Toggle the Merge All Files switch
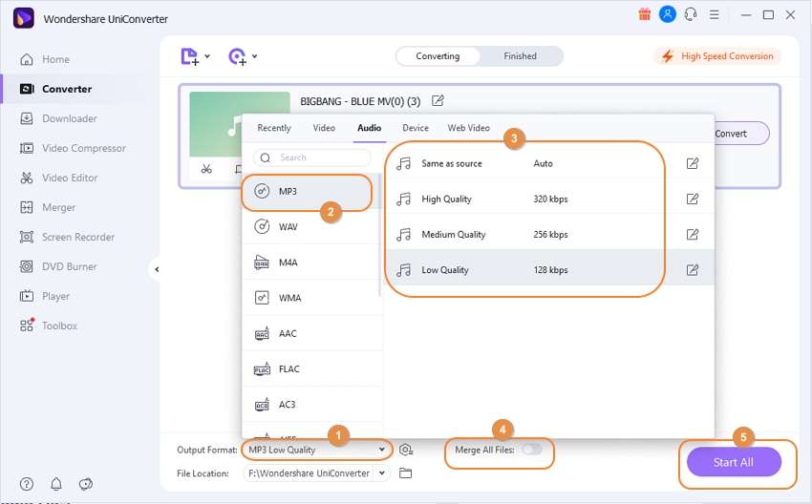The height and width of the screenshot is (504, 812). coord(532,450)
